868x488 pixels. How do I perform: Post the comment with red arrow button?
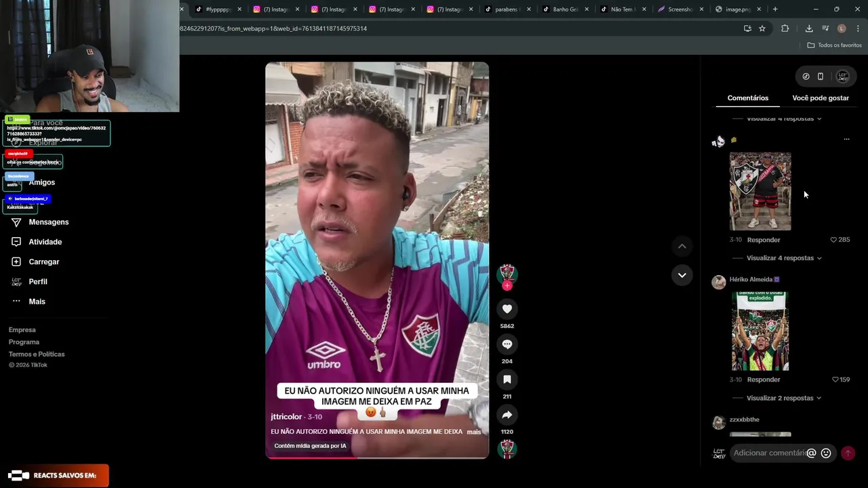pyautogui.click(x=848, y=453)
